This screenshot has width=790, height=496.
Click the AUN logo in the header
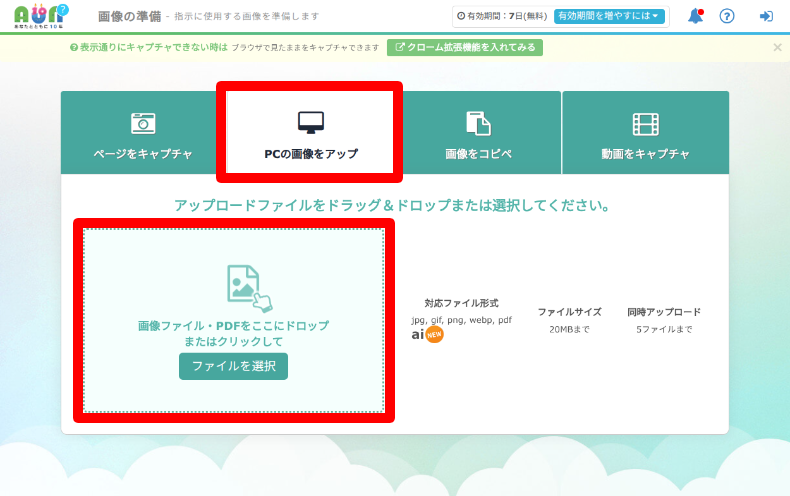(x=41, y=16)
